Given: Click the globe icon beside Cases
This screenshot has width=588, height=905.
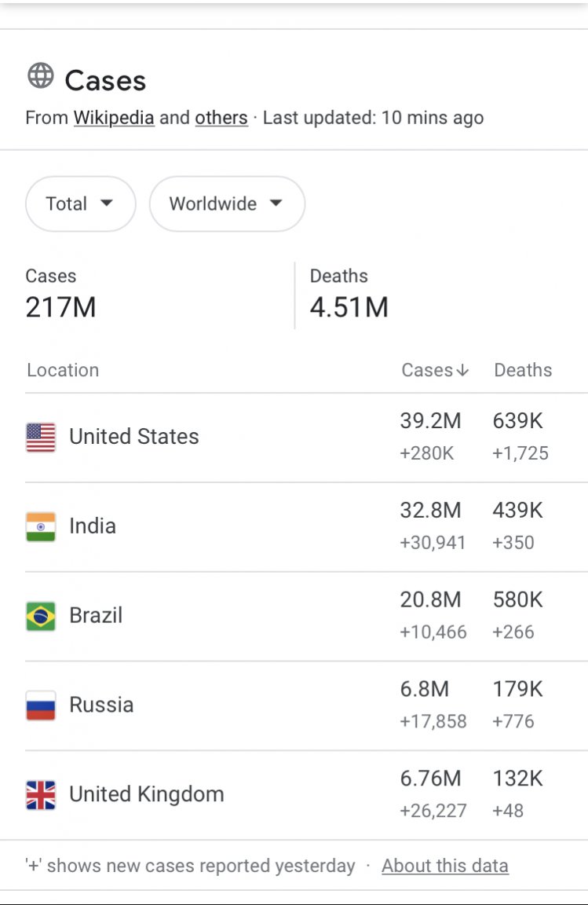Looking at the screenshot, I should click(41, 76).
